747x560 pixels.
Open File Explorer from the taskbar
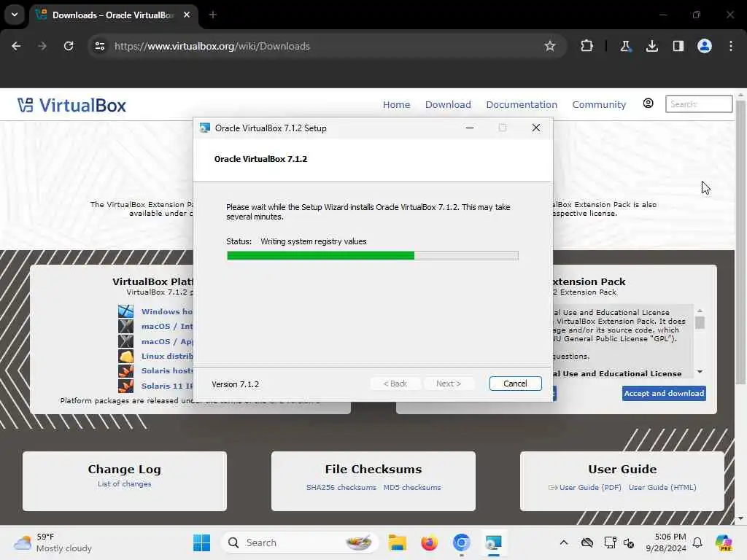(398, 542)
